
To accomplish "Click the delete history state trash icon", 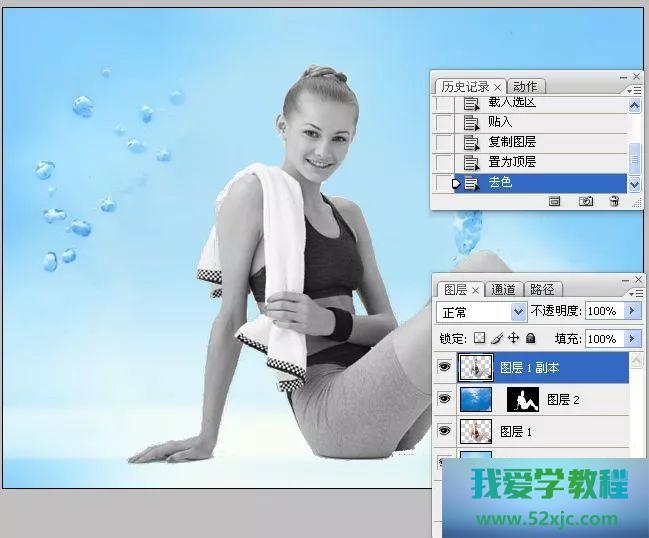I will coord(614,201).
